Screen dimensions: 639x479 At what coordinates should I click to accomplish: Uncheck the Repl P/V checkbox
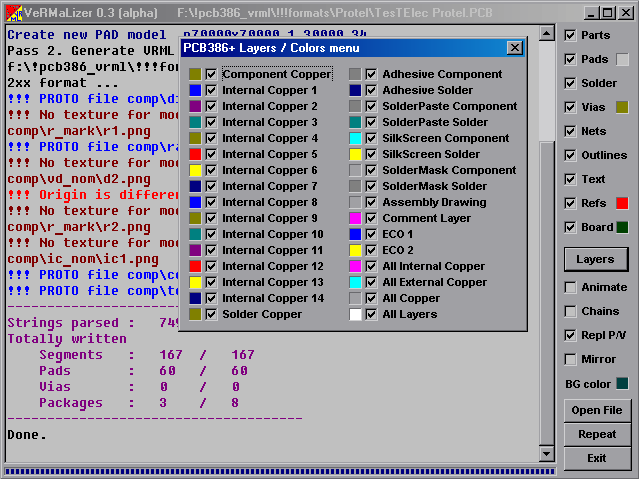570,335
